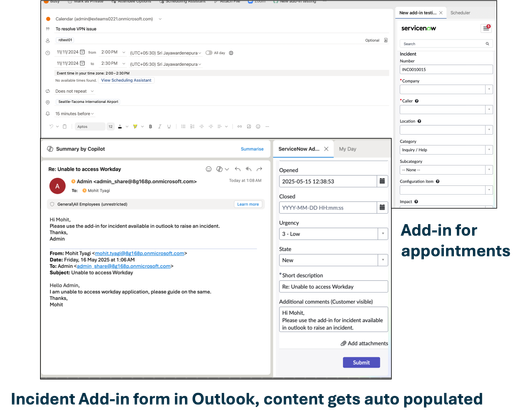Pick the yellow highlight color in the toolbar
531x420 pixels.
135,127
